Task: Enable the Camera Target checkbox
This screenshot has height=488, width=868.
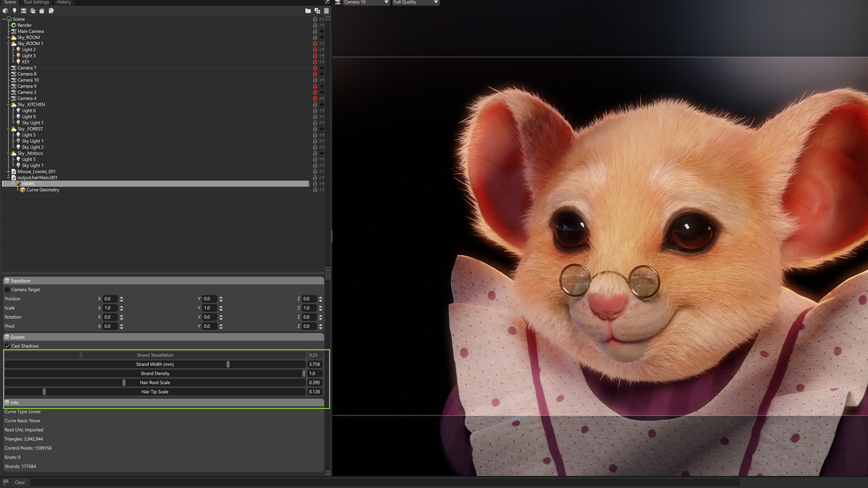Action: pyautogui.click(x=7, y=290)
